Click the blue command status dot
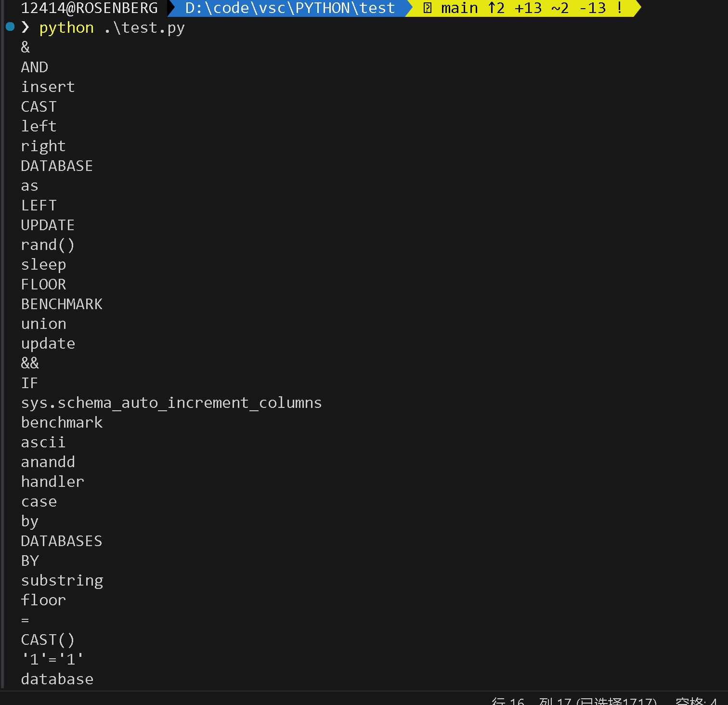The image size is (728, 705). 10,26
